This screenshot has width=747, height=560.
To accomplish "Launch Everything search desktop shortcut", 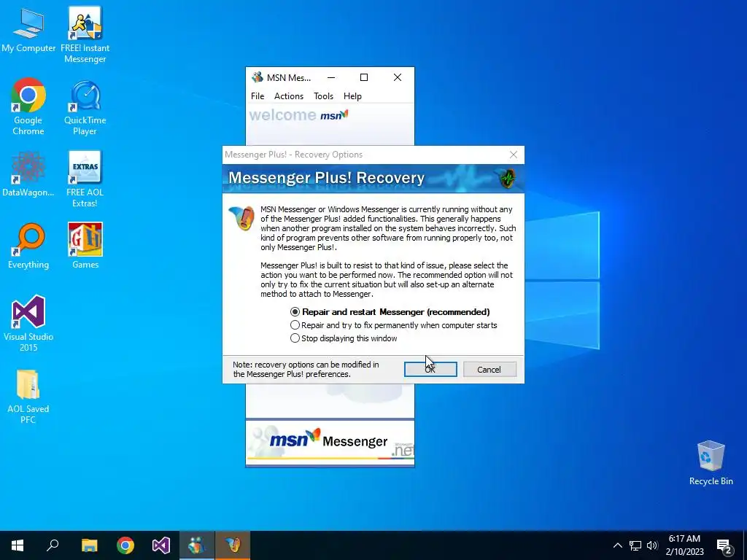I will [28, 246].
